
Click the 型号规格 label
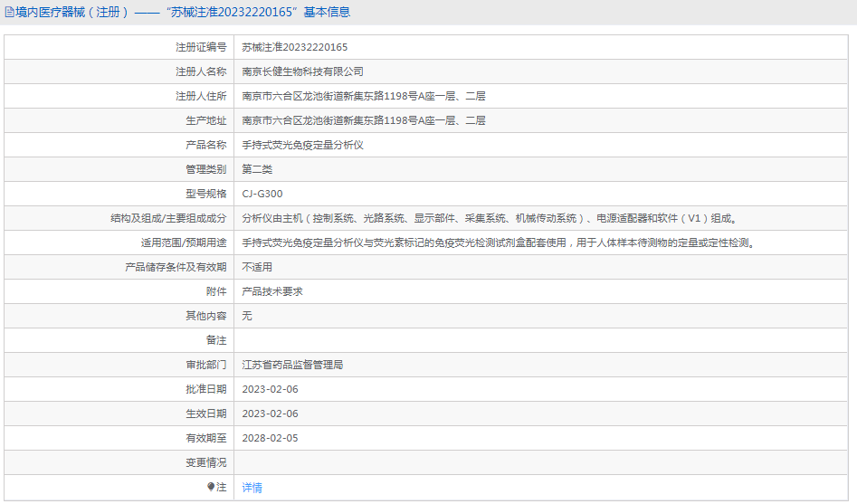(206, 194)
